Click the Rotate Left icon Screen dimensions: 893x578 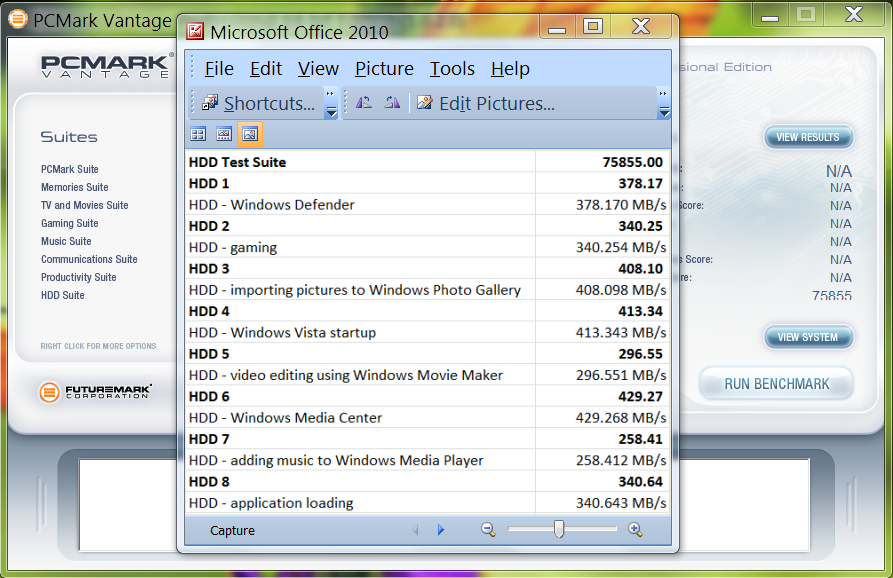pyautogui.click(x=365, y=103)
